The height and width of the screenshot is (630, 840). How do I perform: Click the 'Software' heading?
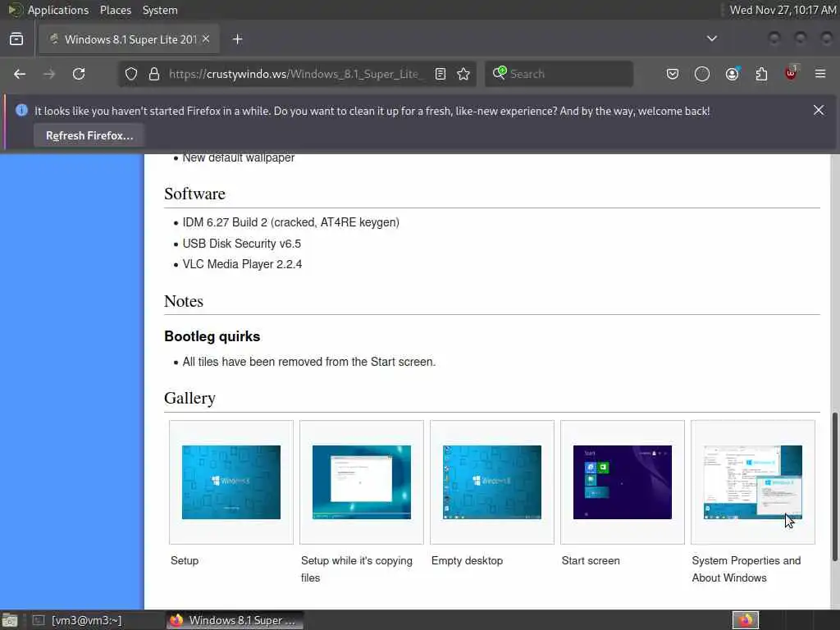[x=194, y=194]
